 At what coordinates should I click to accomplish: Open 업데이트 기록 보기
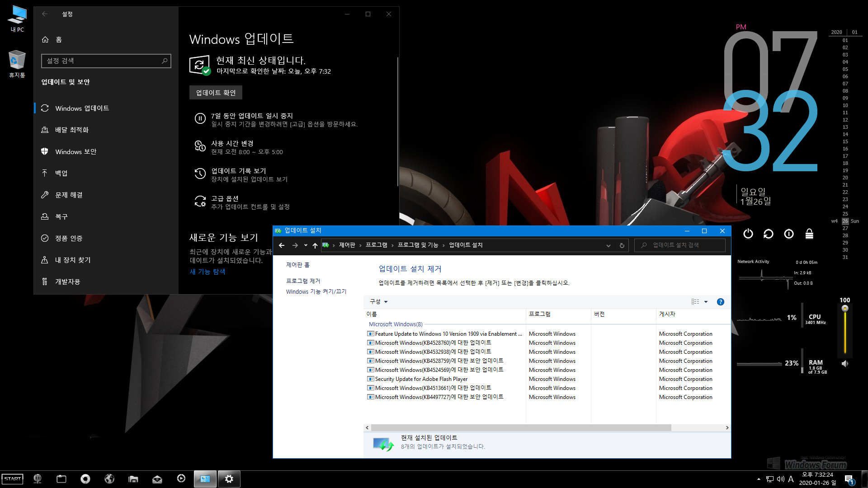click(x=249, y=175)
